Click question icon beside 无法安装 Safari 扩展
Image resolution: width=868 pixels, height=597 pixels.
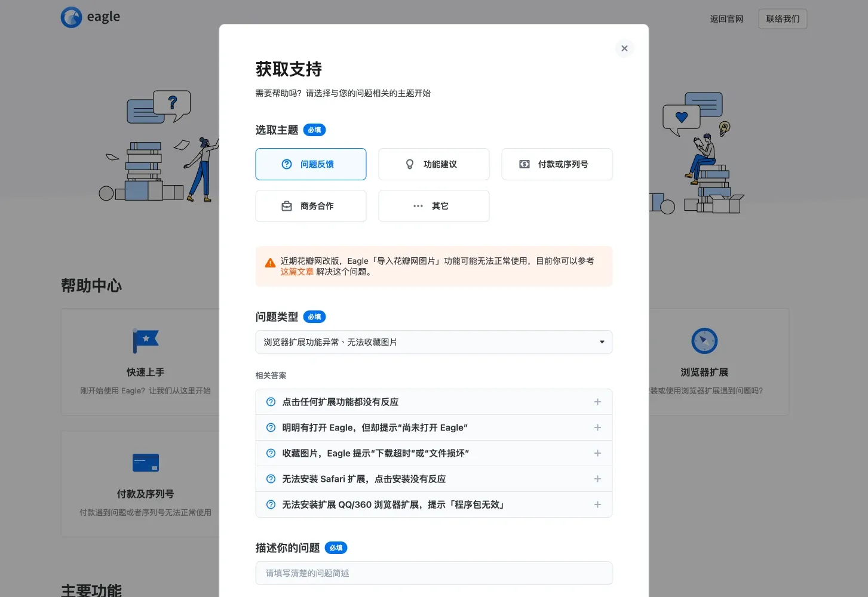point(271,479)
